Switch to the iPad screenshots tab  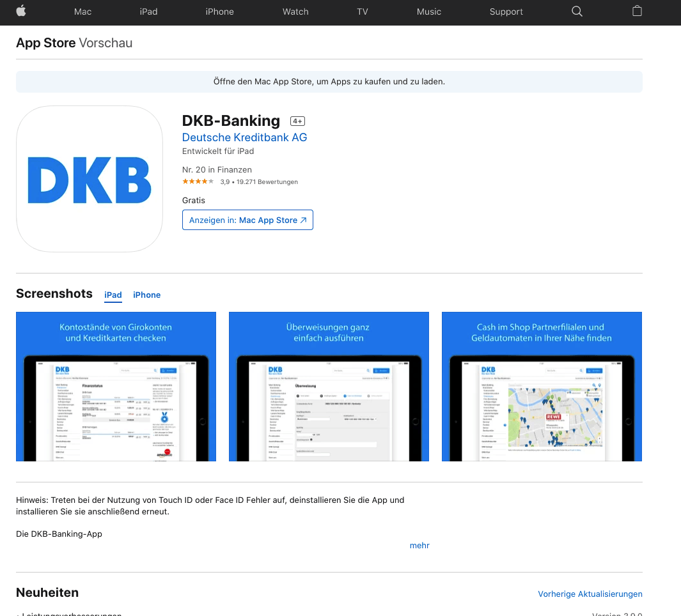(113, 295)
